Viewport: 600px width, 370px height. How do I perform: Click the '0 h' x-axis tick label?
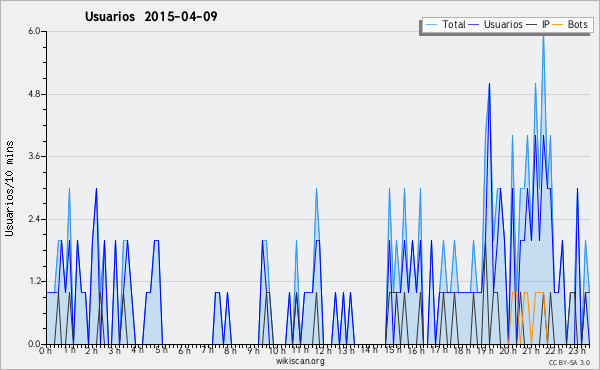[46, 350]
